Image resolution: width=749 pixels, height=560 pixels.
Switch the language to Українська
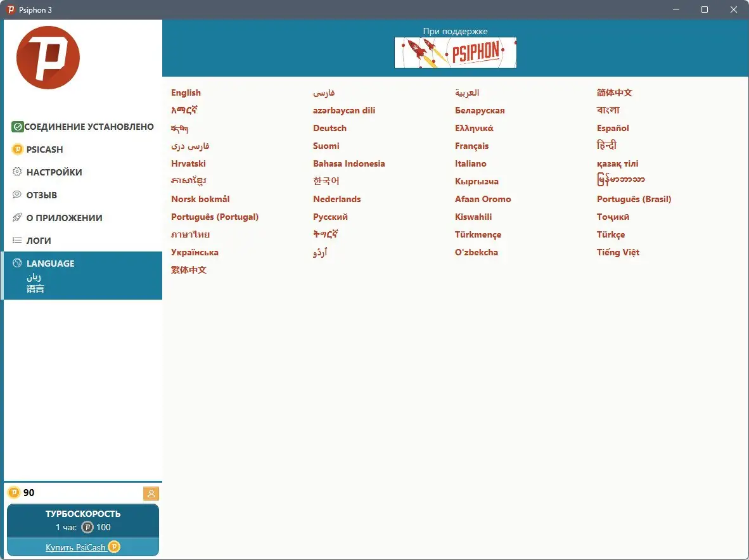tap(195, 252)
